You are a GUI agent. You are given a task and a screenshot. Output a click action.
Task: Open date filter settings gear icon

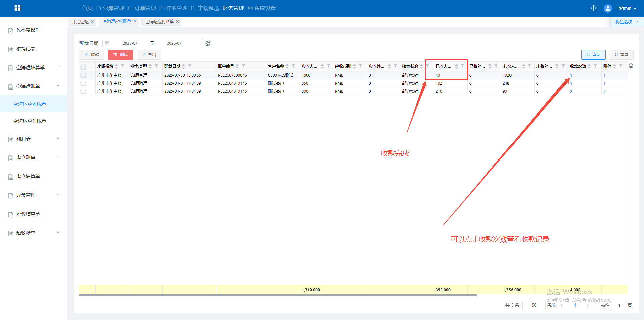(208, 43)
